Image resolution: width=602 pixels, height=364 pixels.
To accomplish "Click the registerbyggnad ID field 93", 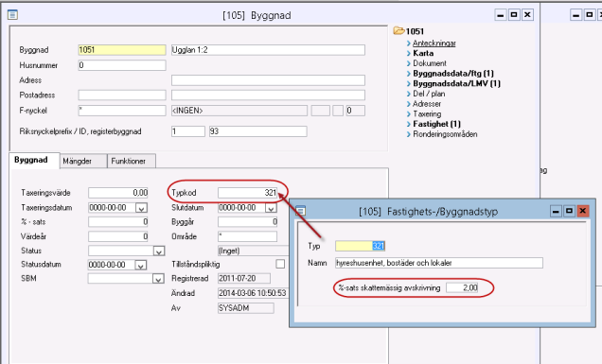I will (x=258, y=131).
